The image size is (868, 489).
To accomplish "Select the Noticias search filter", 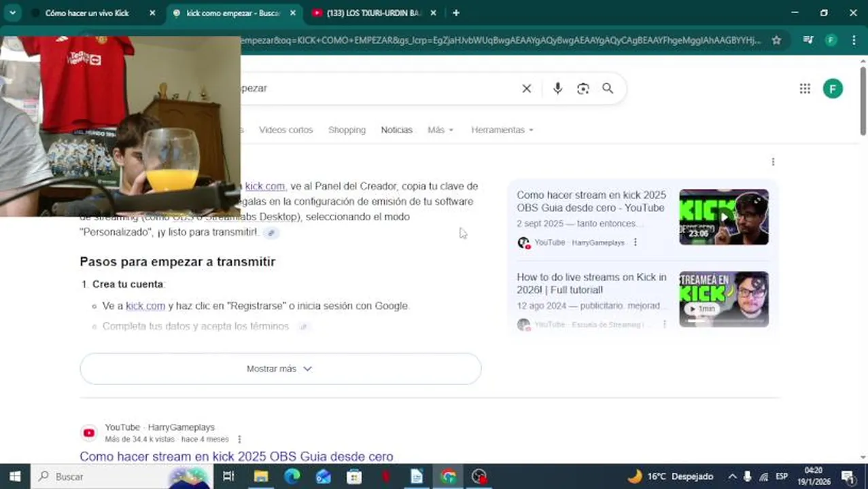I will coord(396,130).
